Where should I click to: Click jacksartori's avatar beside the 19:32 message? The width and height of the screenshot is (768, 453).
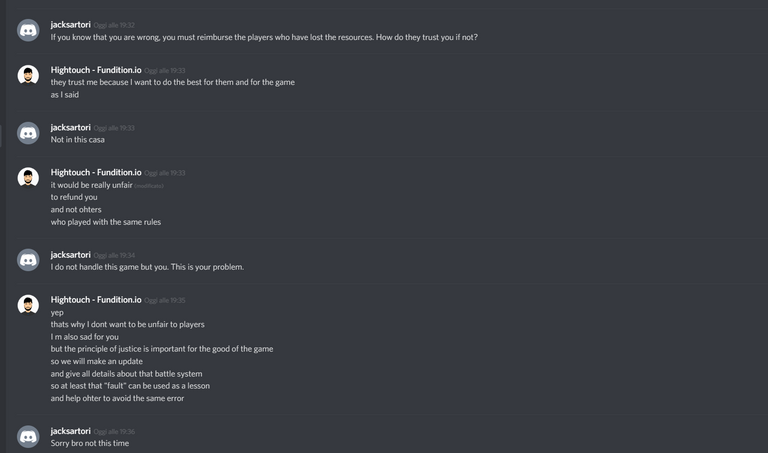(28, 30)
